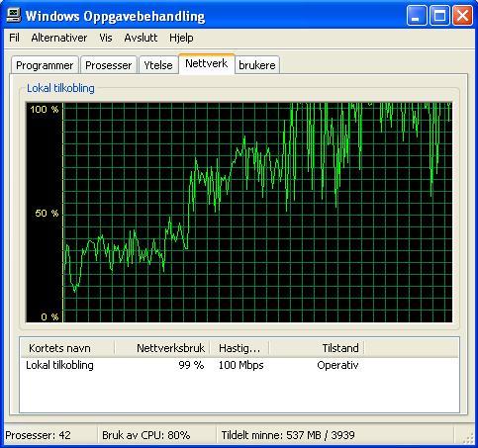Switch to the Ytelse tab
This screenshot has height=448, width=478.
pyautogui.click(x=158, y=65)
